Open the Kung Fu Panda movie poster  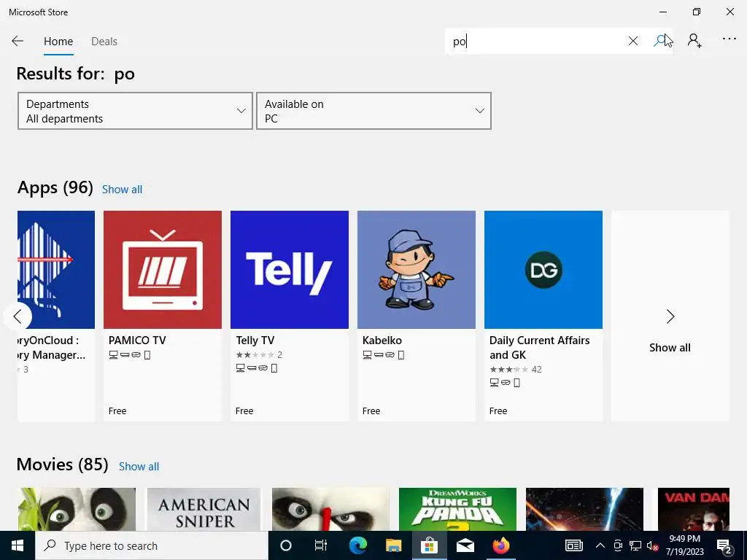click(457, 509)
